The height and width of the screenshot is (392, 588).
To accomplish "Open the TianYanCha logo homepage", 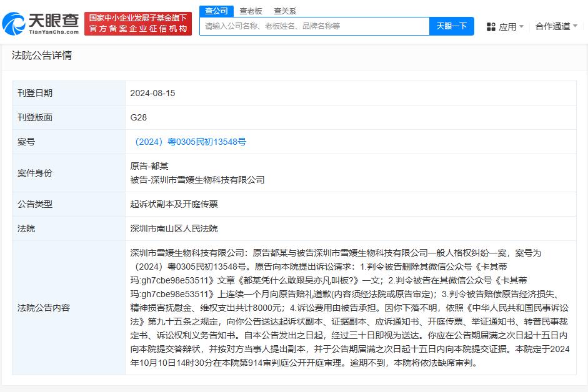I will coord(41,24).
